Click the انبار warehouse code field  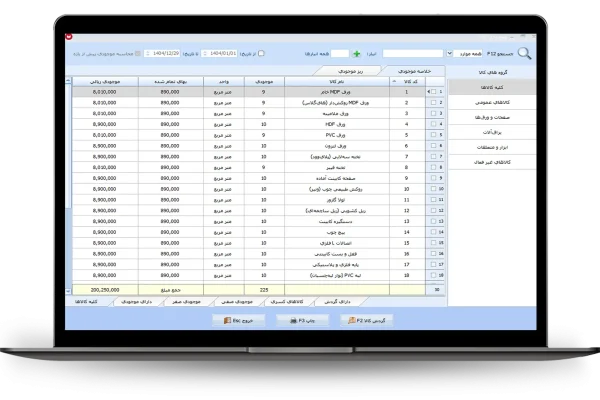[x=340, y=54]
